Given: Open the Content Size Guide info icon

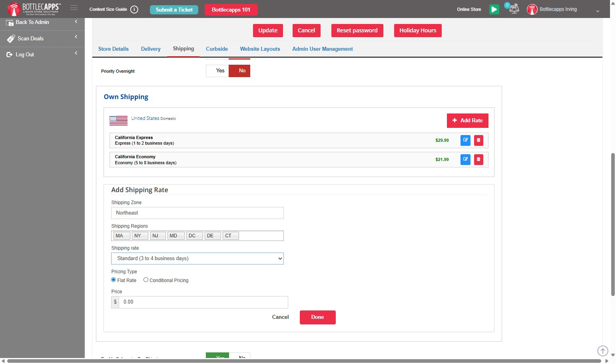Looking at the screenshot, I should pos(134,10).
